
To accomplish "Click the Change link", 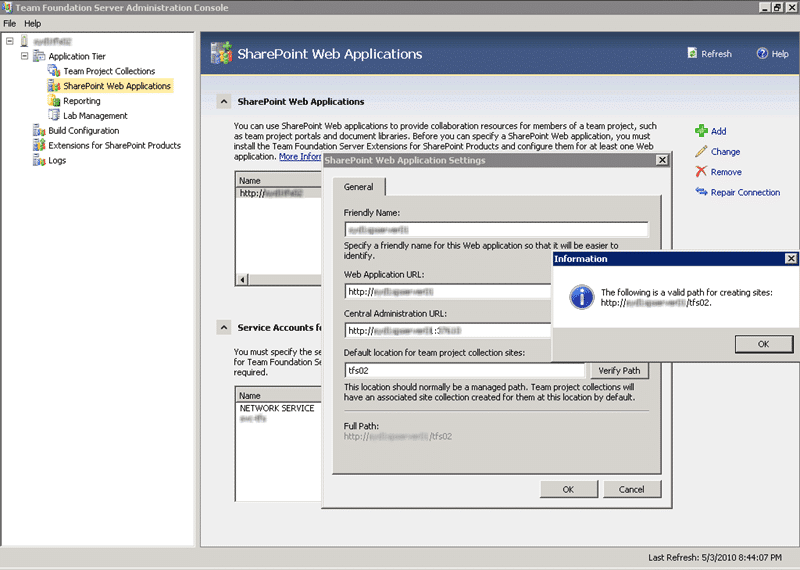I will [x=725, y=152].
